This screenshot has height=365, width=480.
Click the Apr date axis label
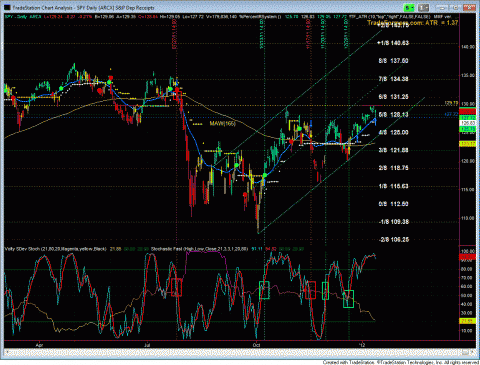point(39,345)
